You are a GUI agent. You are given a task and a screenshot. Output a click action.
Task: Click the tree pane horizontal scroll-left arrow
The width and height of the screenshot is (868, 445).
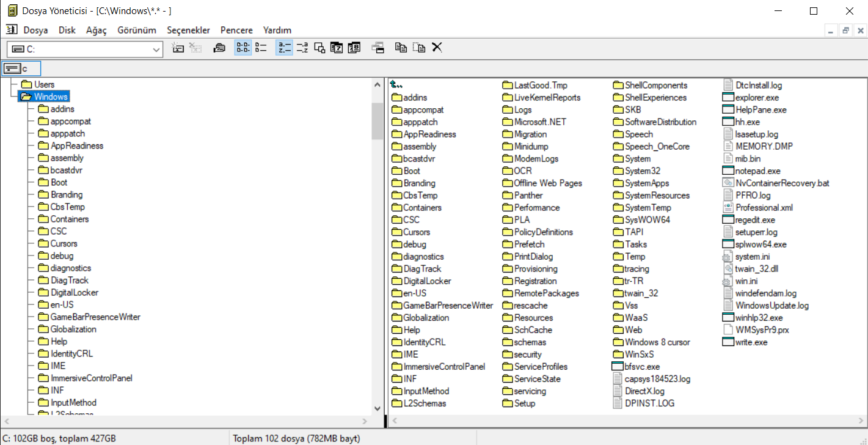pos(7,421)
